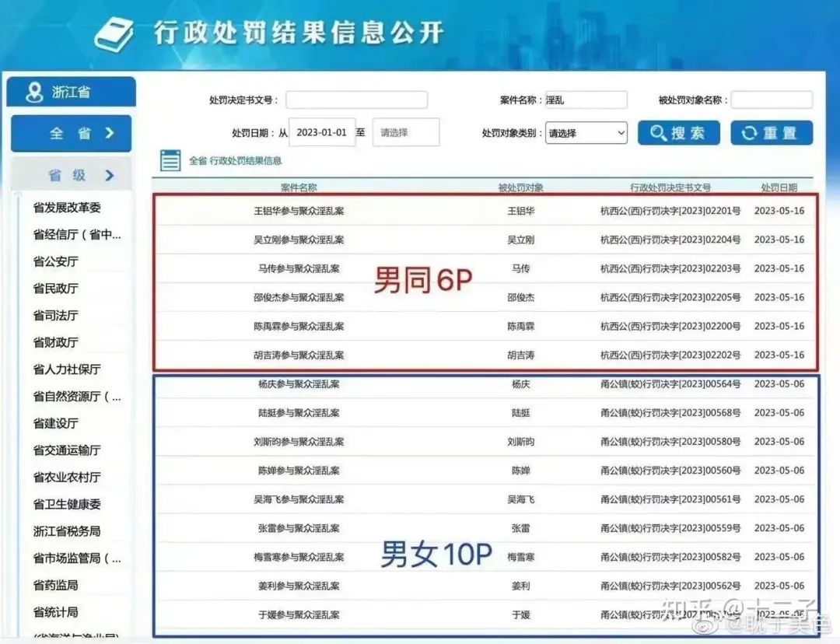
Task: Click the 处罚决定书文号 input field
Action: click(x=356, y=100)
